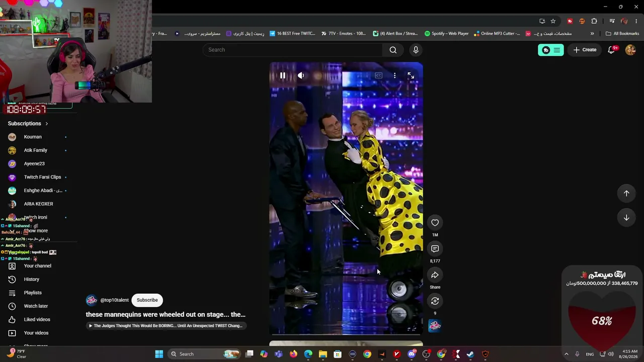Open Steam from the taskbar
Image resolution: width=644 pixels, height=362 pixels.
pos(470,354)
